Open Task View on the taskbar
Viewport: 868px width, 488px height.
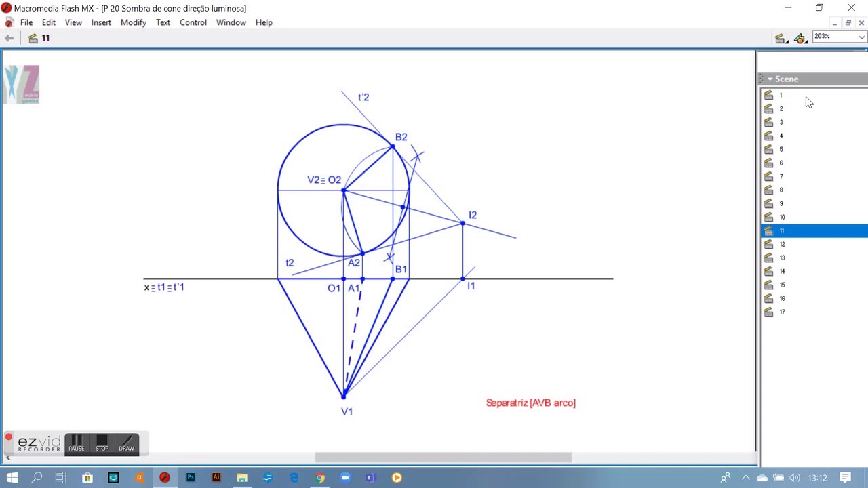[x=61, y=478]
